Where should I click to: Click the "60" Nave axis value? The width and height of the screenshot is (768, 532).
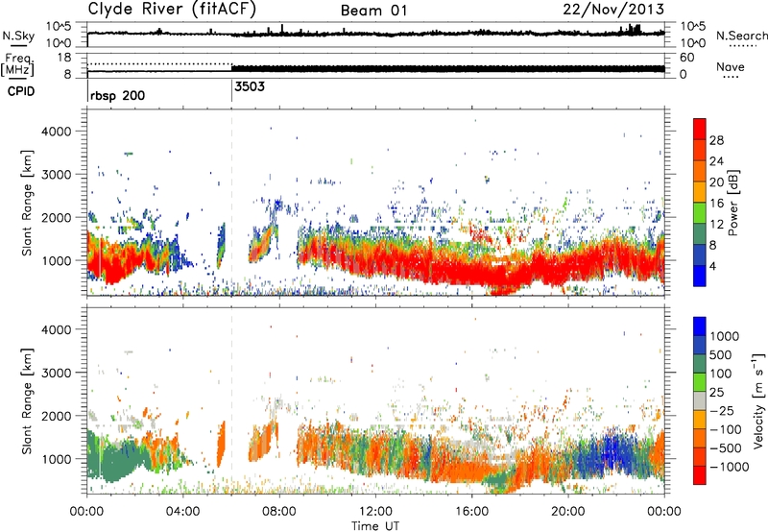coord(686,58)
